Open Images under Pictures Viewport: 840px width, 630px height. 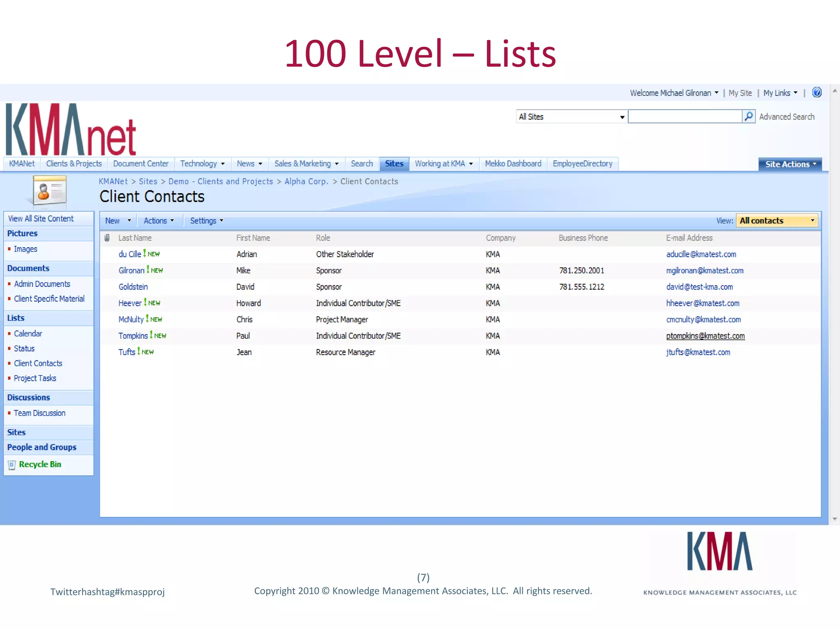point(25,249)
